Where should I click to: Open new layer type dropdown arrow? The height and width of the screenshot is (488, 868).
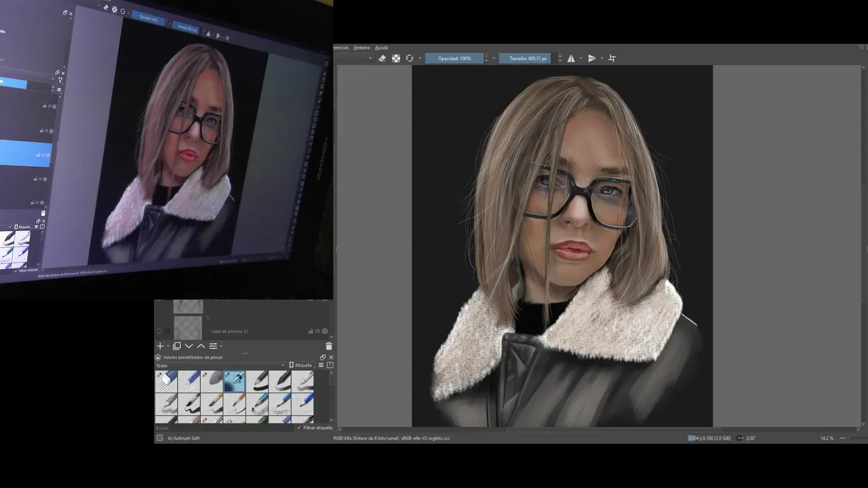click(x=167, y=346)
